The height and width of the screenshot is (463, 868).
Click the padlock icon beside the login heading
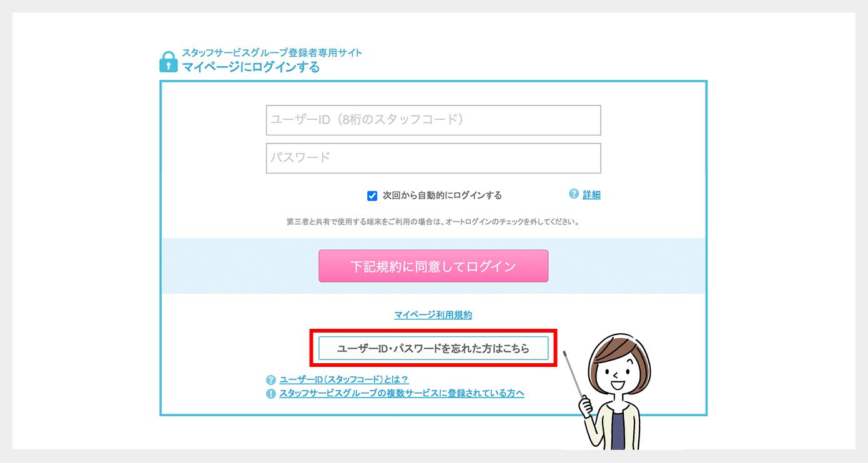pyautogui.click(x=168, y=62)
